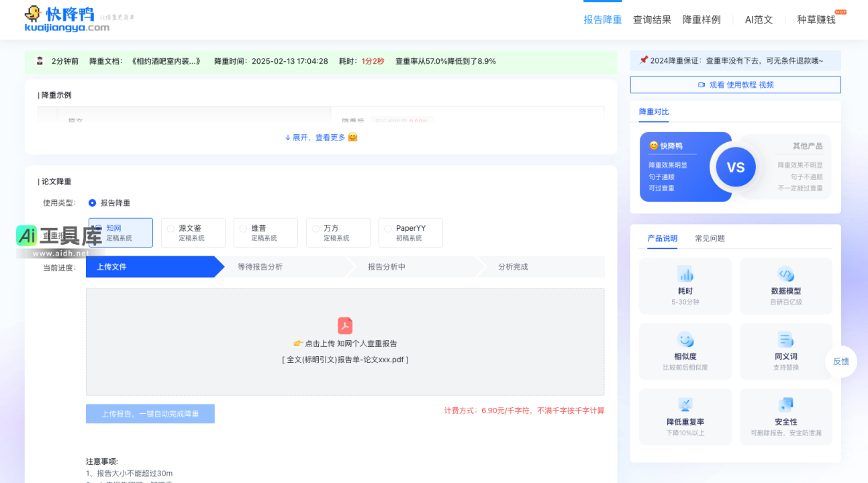Choose the 万方 定稿系统 option
Viewport: 868px width, 483px height.
click(x=338, y=232)
